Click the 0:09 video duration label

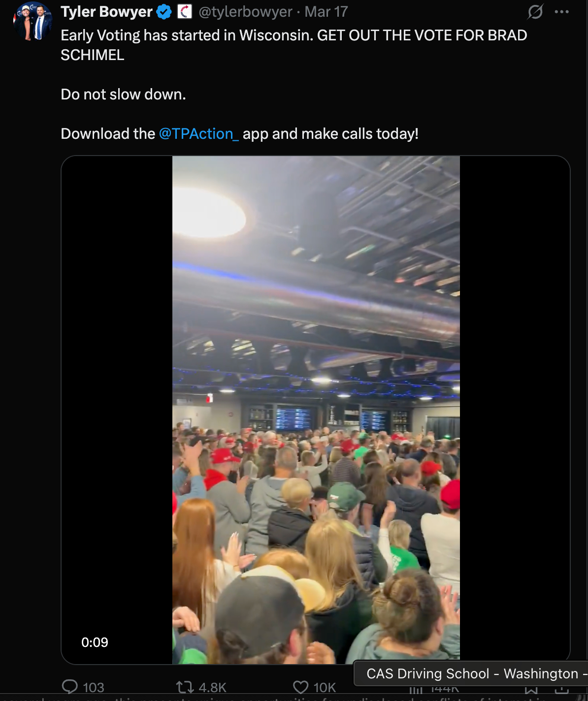click(95, 642)
